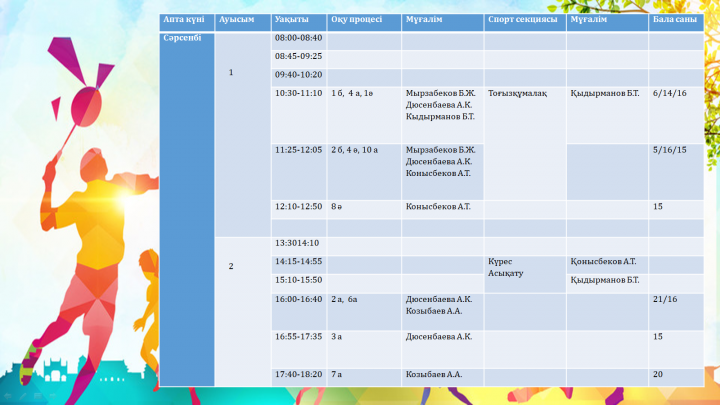This screenshot has width=720, height=405.
Task: Click shift number '2' cell
Action: click(243, 312)
